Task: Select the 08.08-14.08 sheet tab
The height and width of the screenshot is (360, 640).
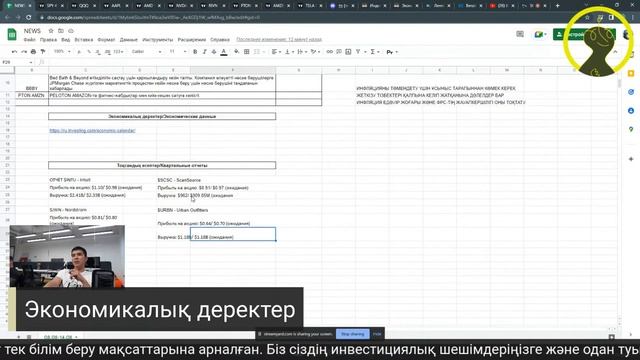Action: click(60, 337)
